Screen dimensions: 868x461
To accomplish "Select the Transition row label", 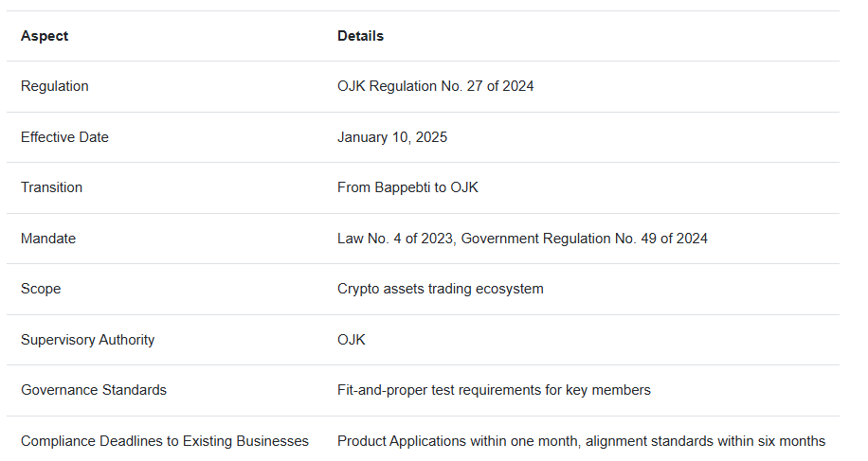I will coord(51,187).
